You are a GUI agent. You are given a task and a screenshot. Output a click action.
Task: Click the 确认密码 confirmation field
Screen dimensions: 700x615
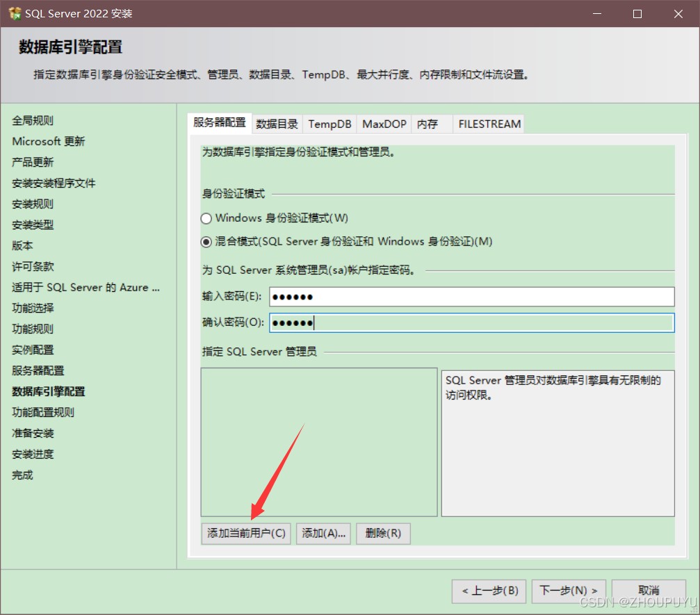[471, 323]
